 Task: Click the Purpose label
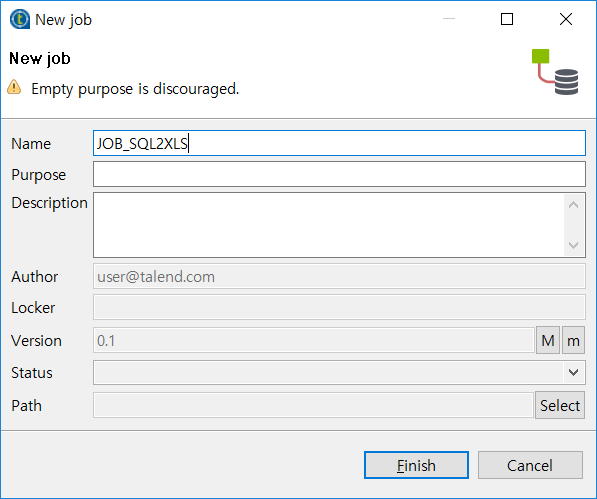(x=38, y=175)
